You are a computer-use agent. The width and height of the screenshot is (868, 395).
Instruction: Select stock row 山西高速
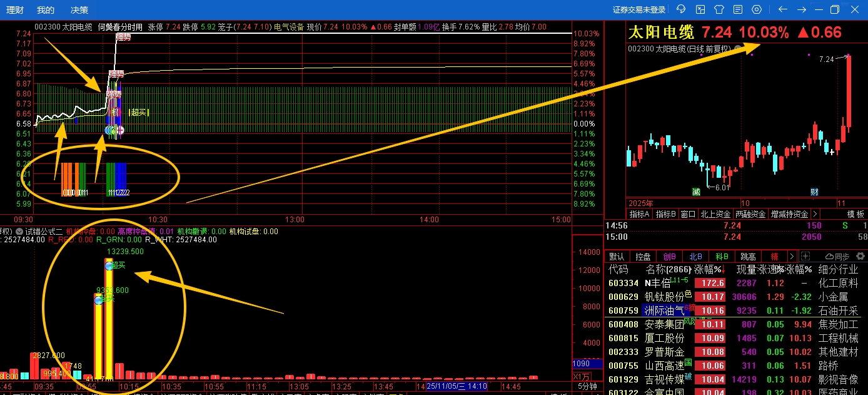pos(737,366)
